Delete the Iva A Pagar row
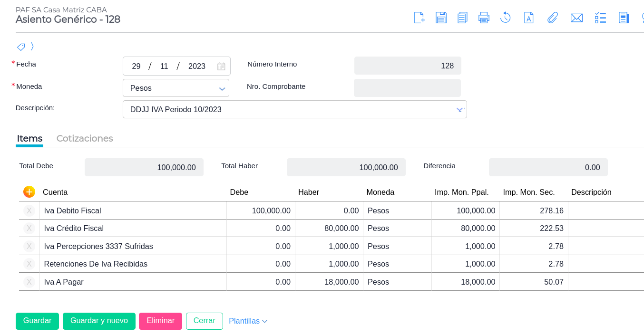 (x=29, y=282)
